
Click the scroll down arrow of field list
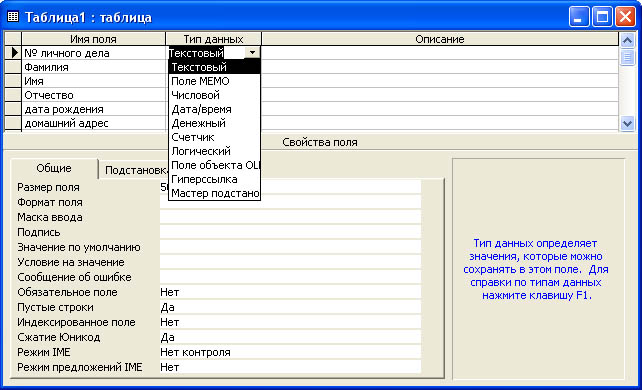627,123
